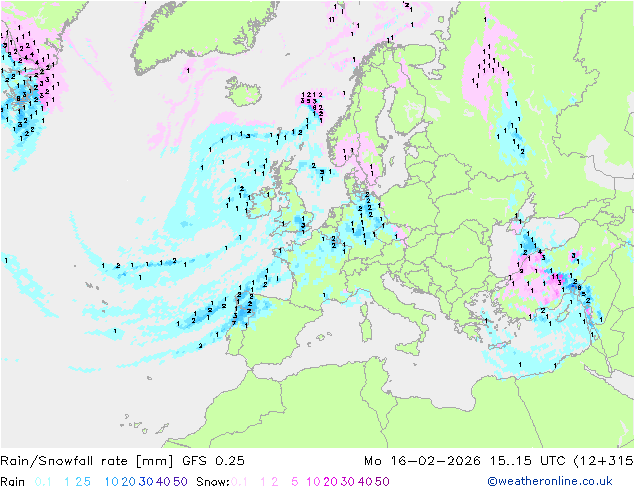Select the 0.1 value in Rain legend
Viewport: 634px width, 490px height.
(x=43, y=482)
